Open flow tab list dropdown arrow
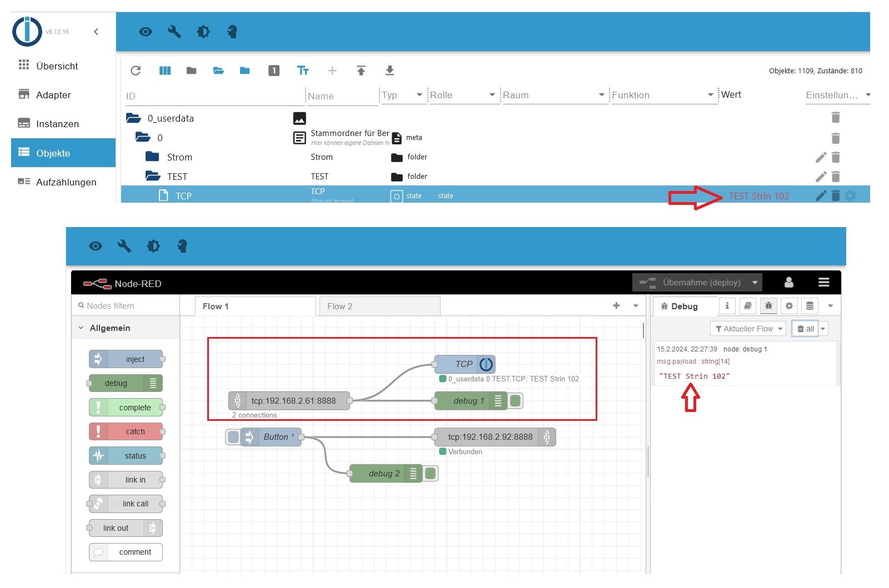This screenshot has width=889, height=588. click(x=636, y=306)
